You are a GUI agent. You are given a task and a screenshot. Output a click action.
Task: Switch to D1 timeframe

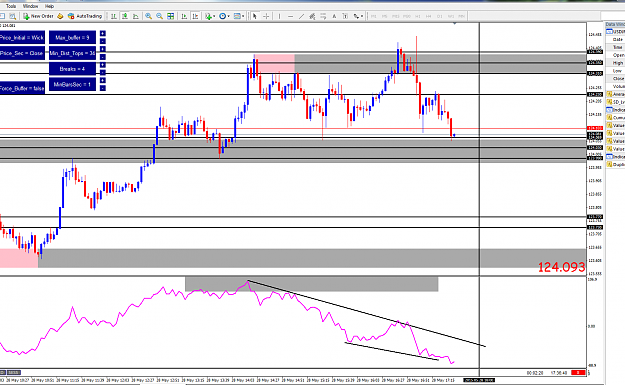[440, 16]
